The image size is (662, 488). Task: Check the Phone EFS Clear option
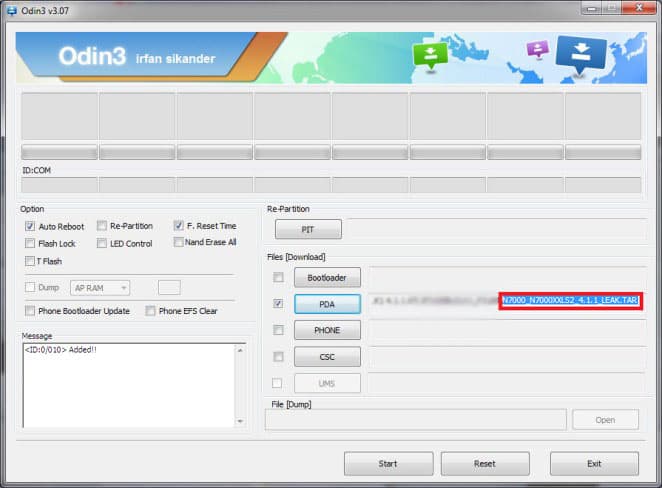click(150, 311)
